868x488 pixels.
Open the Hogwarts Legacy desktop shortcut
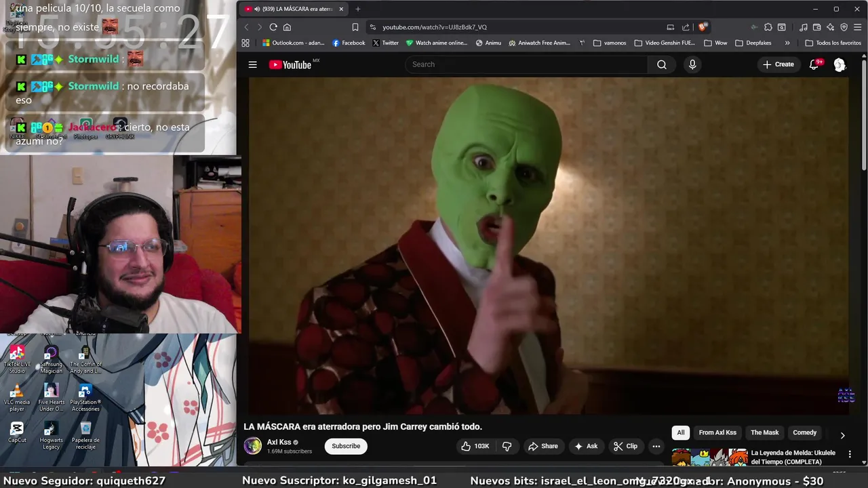(x=51, y=435)
